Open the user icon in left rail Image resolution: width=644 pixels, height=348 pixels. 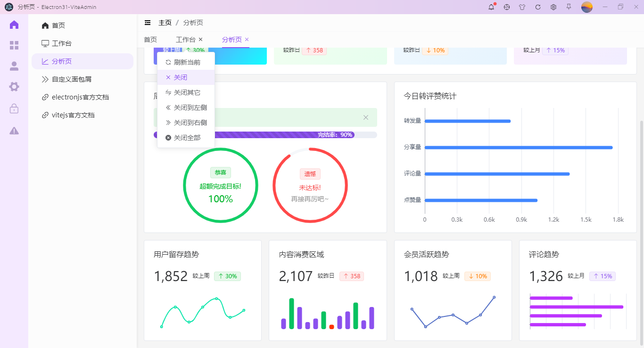(x=14, y=66)
